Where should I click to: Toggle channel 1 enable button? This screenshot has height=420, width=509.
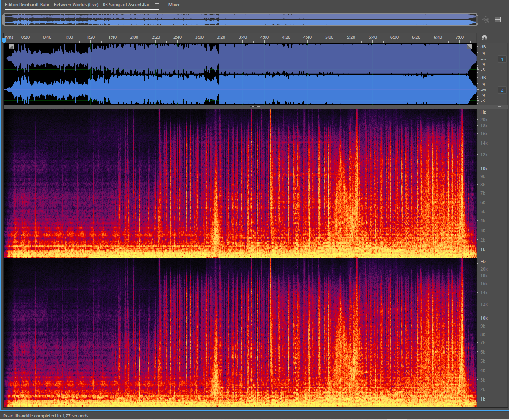[x=502, y=59]
